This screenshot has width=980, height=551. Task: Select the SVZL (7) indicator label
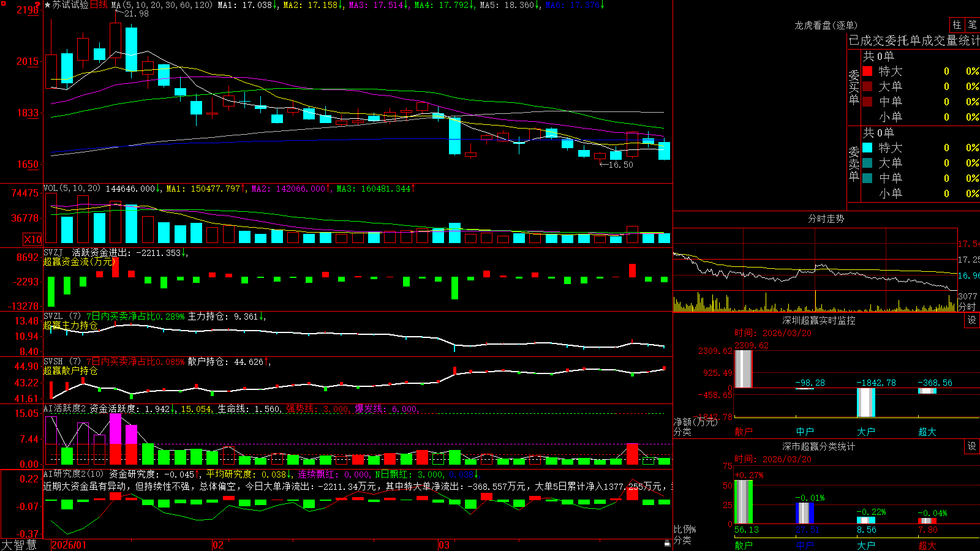click(62, 317)
